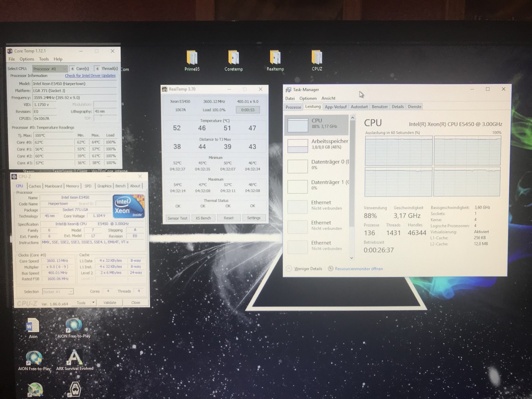
Task: Switch to Mainboard tab in CPU-Z
Action: click(x=53, y=186)
